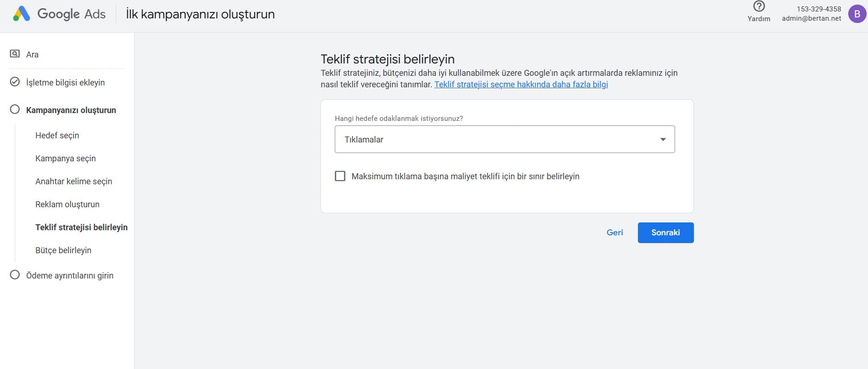This screenshot has width=868, height=369.
Task: Click the Teklif stratejisi belirleyin page heading
Action: click(x=388, y=59)
